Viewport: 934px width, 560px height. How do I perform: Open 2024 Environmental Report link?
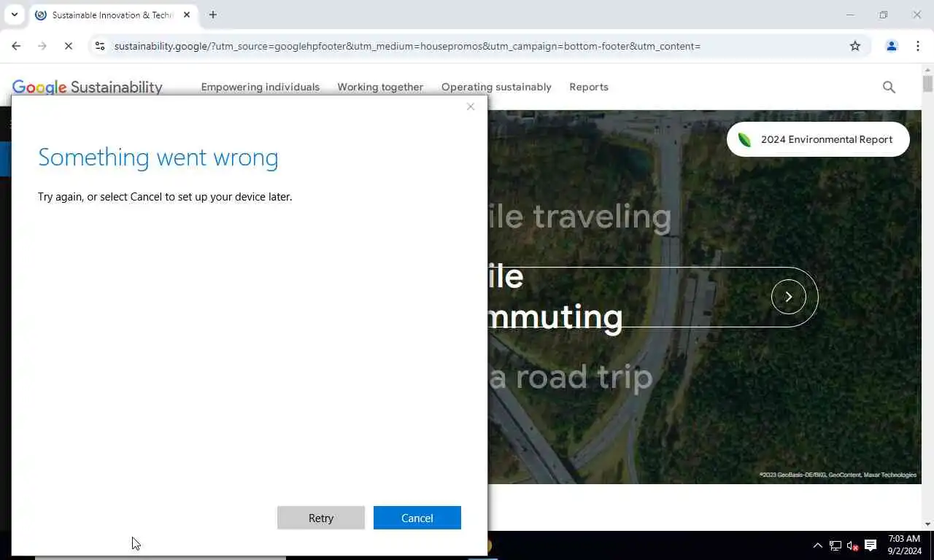point(818,139)
